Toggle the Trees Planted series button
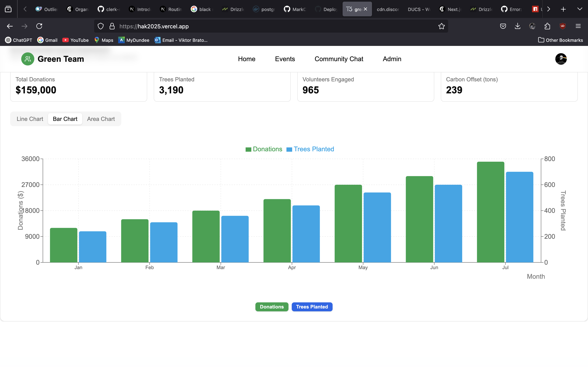Image resolution: width=588 pixels, height=367 pixels. tap(312, 307)
